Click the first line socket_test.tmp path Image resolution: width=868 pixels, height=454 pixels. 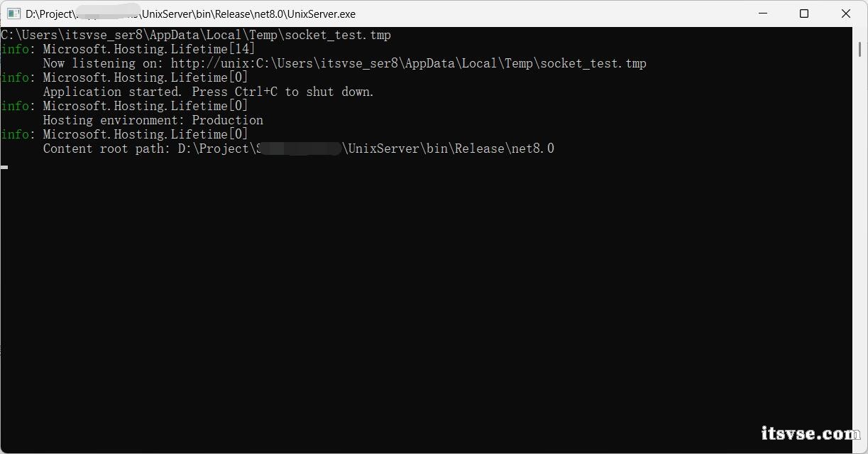pos(196,35)
